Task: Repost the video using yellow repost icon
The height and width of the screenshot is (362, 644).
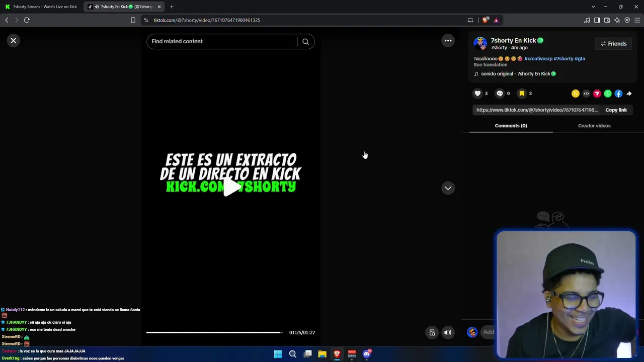Action: [576, 94]
